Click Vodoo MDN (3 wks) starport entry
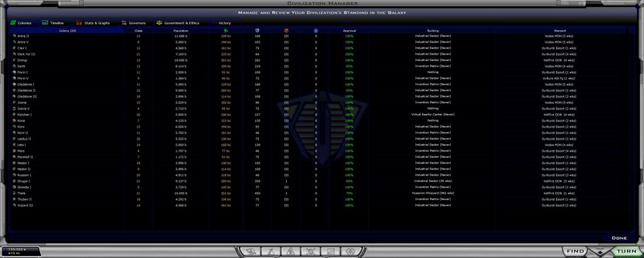 pyautogui.click(x=560, y=36)
